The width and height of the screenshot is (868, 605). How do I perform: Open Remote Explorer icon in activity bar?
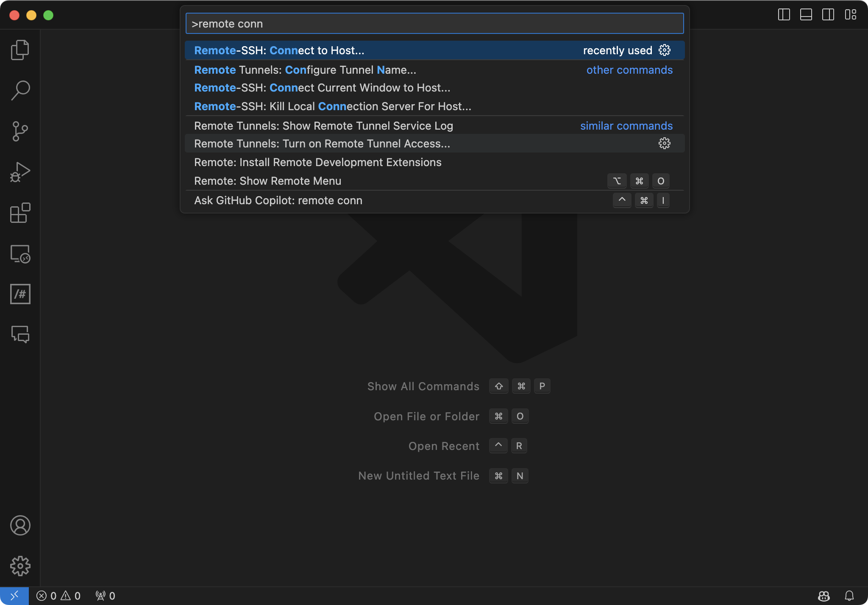[20, 253]
